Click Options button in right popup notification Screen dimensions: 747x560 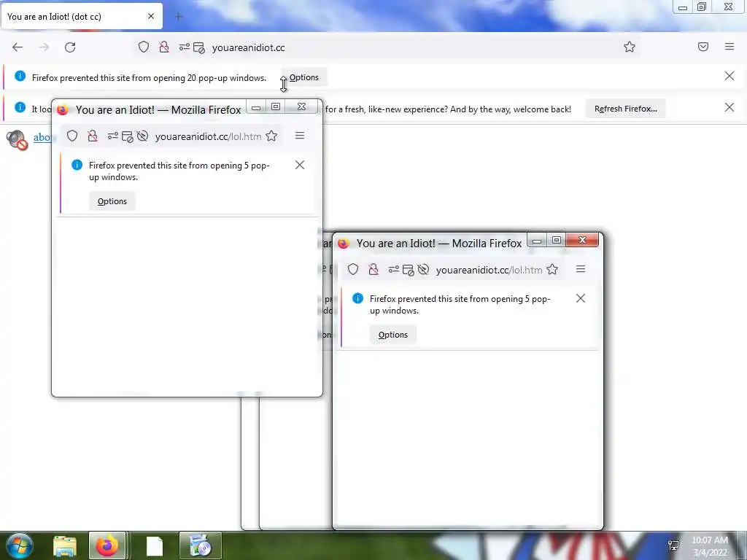[x=393, y=334]
